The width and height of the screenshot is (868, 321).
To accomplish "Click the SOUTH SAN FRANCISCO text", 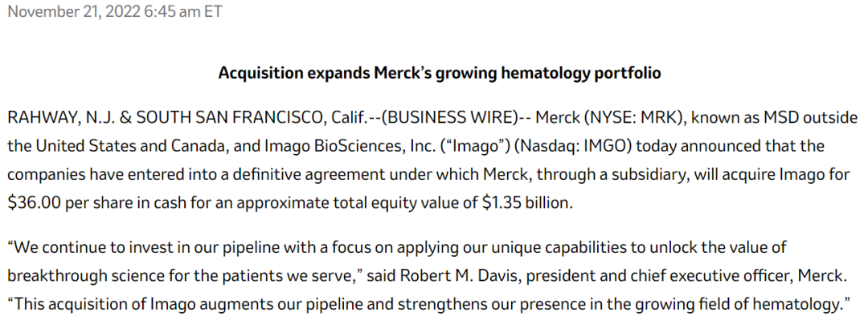I will [x=230, y=119].
